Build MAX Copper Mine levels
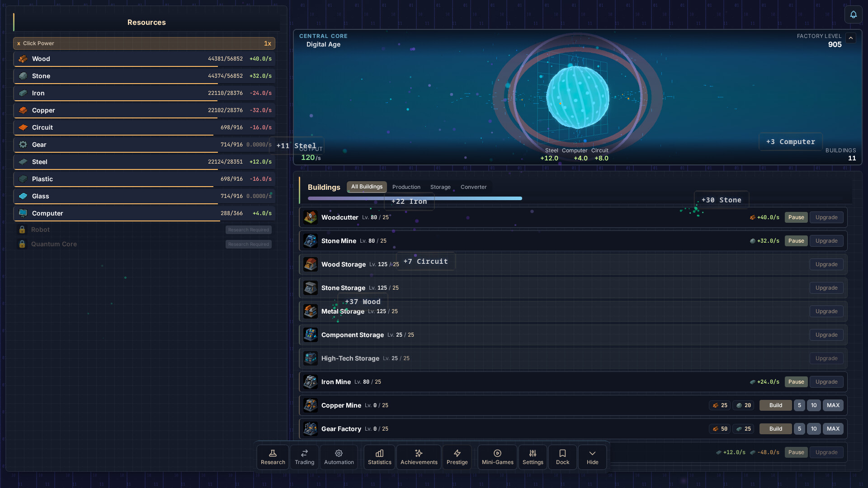868x488 pixels. (833, 405)
